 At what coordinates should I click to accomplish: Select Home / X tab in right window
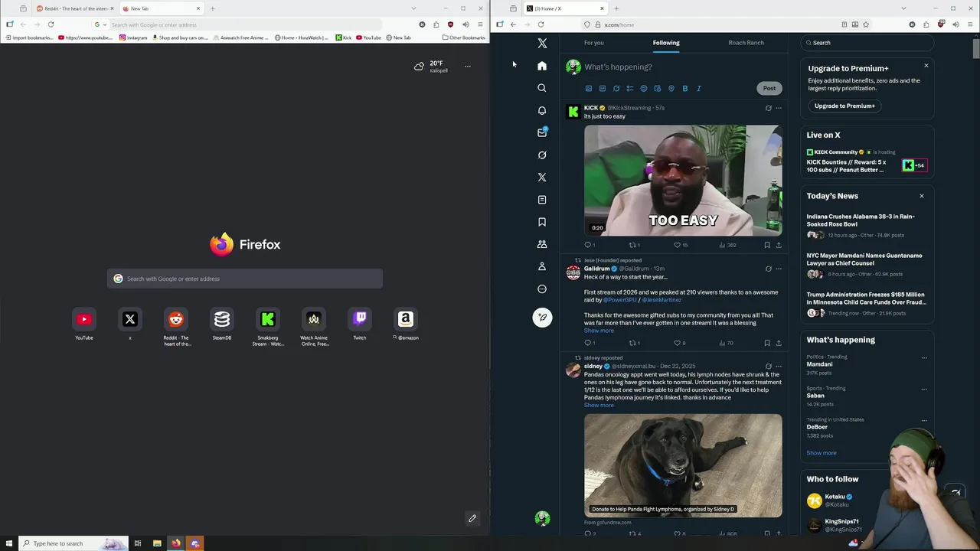tap(565, 8)
